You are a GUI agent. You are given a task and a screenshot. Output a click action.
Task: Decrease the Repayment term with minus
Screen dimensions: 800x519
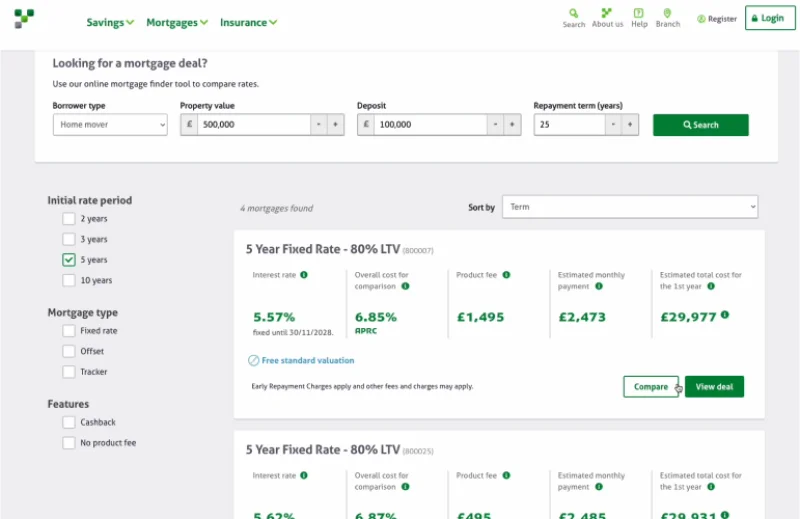click(x=613, y=125)
